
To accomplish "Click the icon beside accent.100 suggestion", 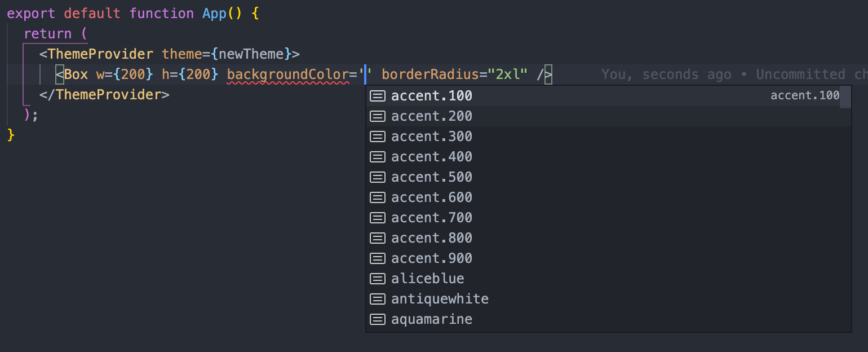I will pos(377,96).
